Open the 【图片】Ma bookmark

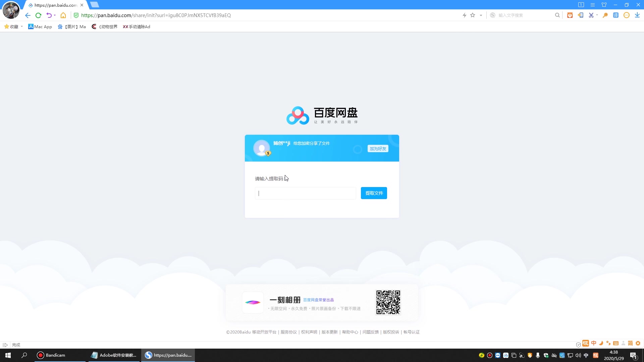point(72,27)
